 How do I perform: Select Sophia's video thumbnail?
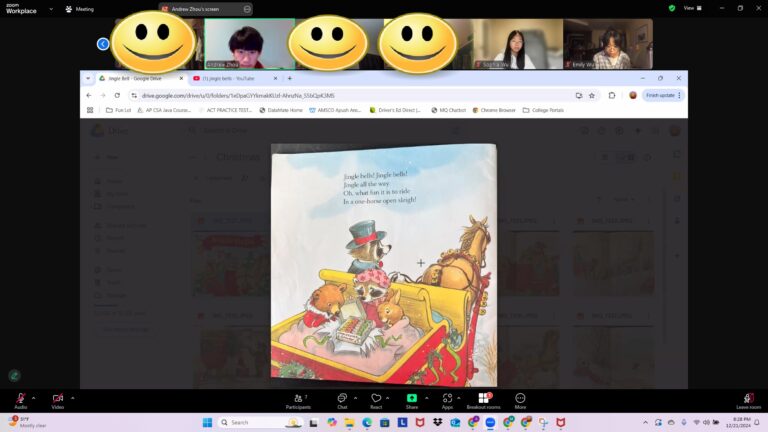click(518, 44)
